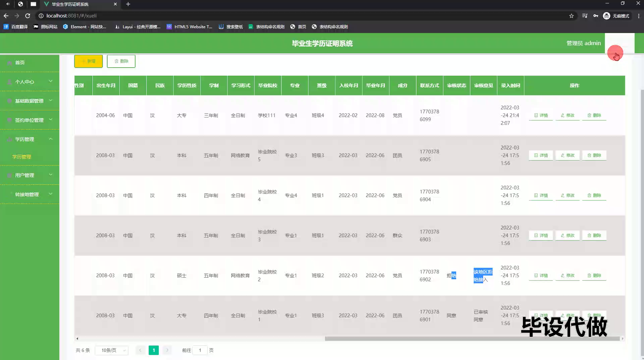Image resolution: width=644 pixels, height=360 pixels.
Task: Click the scrollbar left arrow under table
Action: tap(77, 339)
